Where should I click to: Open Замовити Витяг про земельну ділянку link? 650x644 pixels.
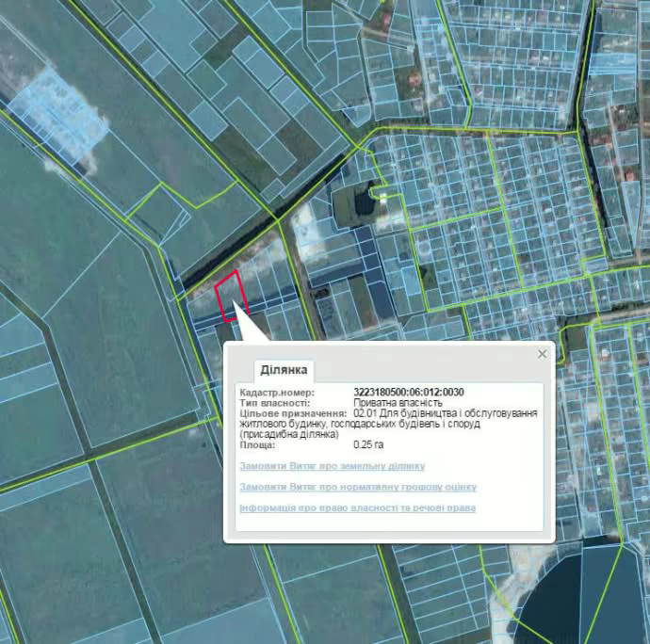[333, 466]
